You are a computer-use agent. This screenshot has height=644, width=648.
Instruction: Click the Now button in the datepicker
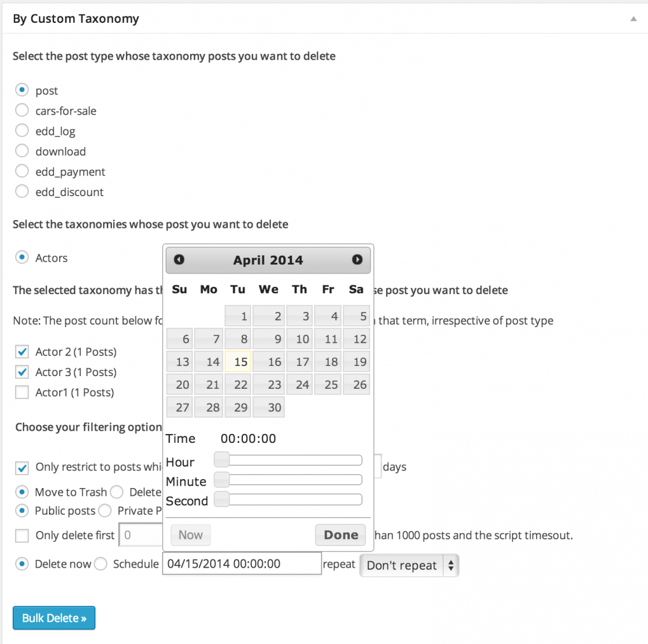(x=190, y=535)
